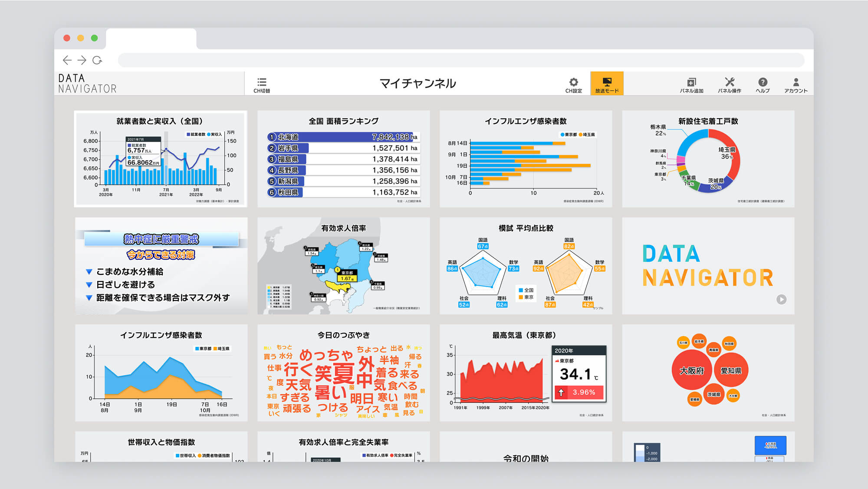Image resolution: width=868 pixels, height=489 pixels.
Task: Click 岩手県 row in area ranking
Action: [x=343, y=148]
